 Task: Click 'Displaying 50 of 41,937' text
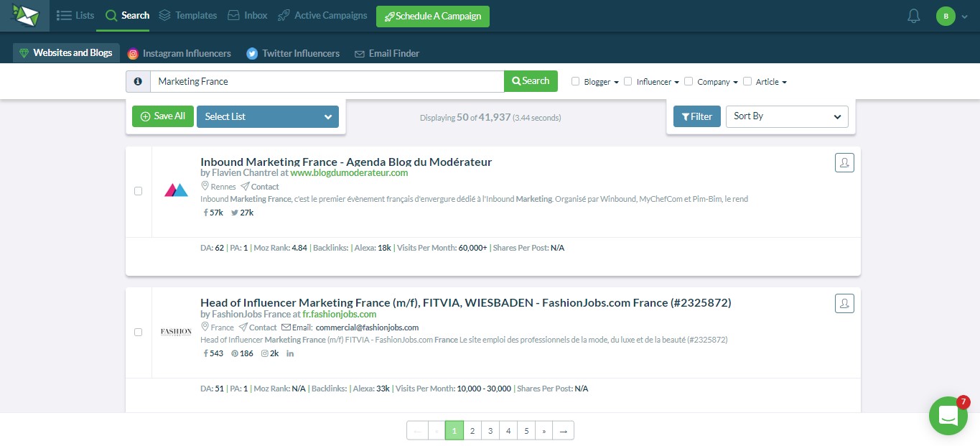click(465, 117)
